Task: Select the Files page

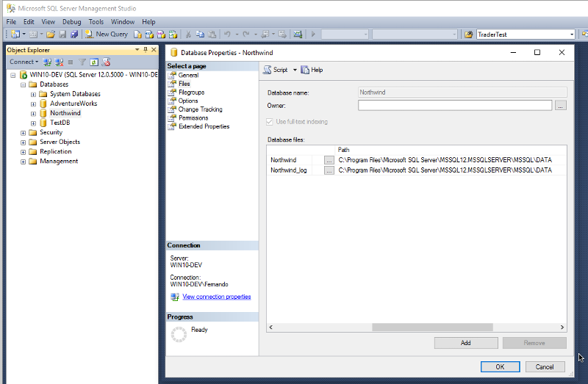Action: 184,84
